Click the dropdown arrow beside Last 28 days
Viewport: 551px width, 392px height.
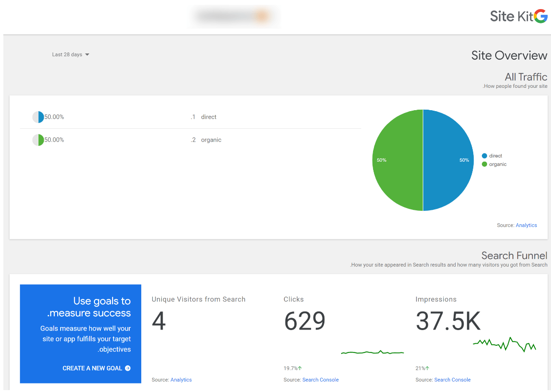(87, 54)
